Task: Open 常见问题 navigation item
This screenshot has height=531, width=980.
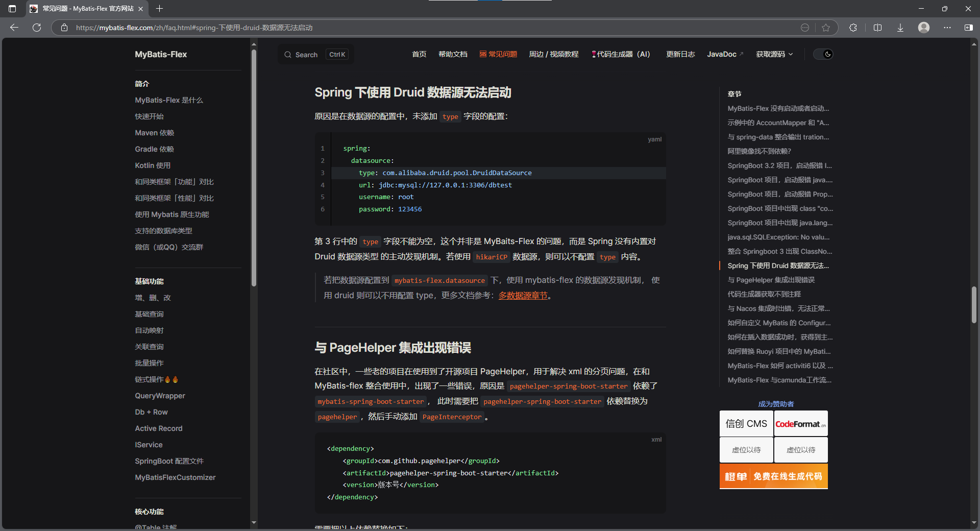Action: 498,54
